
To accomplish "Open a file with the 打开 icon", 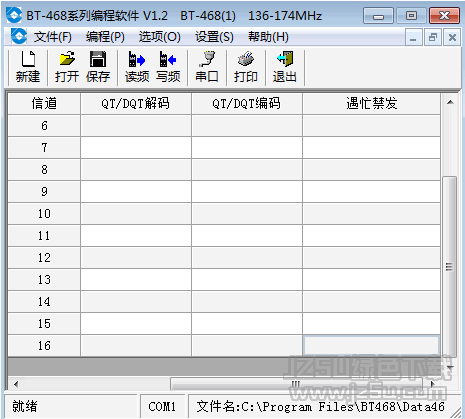I will coord(67,67).
